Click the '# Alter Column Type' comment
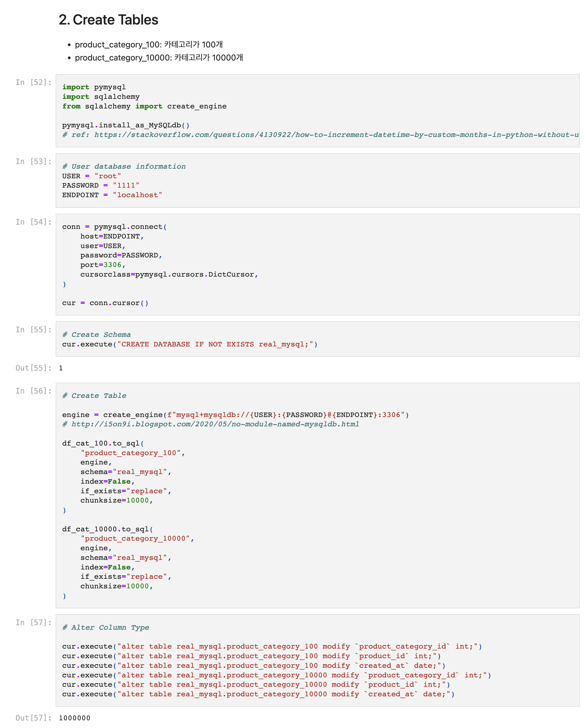 [x=105, y=627]
